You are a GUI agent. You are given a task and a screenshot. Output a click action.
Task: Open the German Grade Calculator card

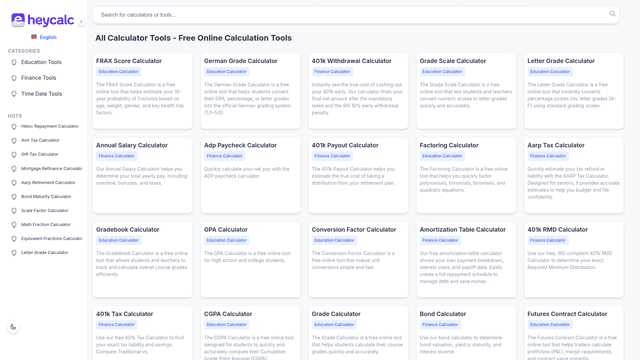pos(250,91)
